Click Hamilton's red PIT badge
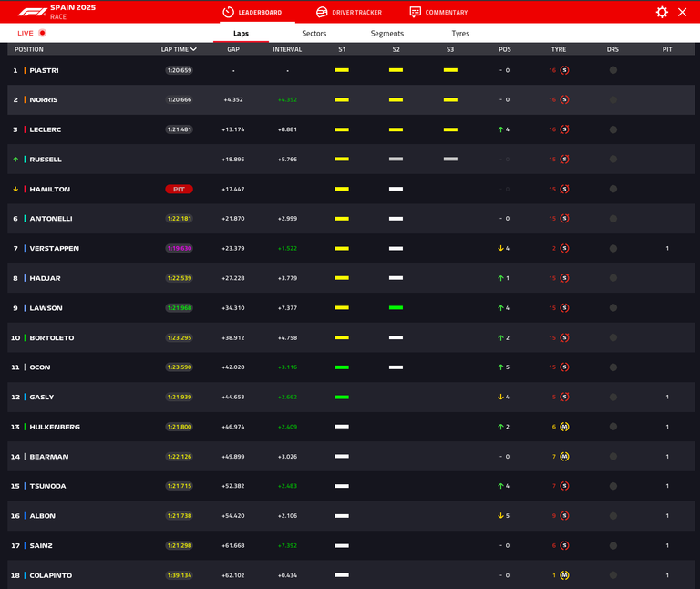This screenshot has width=700, height=589. pyautogui.click(x=179, y=190)
